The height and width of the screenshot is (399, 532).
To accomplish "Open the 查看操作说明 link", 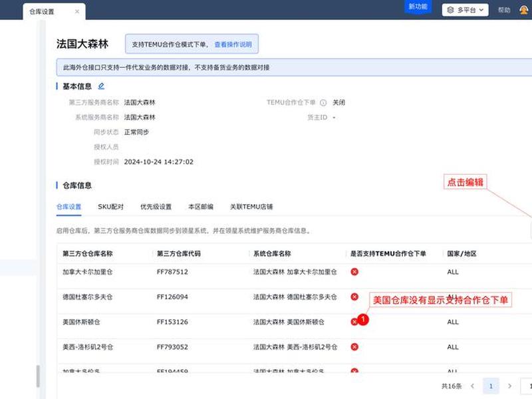I will [233, 45].
